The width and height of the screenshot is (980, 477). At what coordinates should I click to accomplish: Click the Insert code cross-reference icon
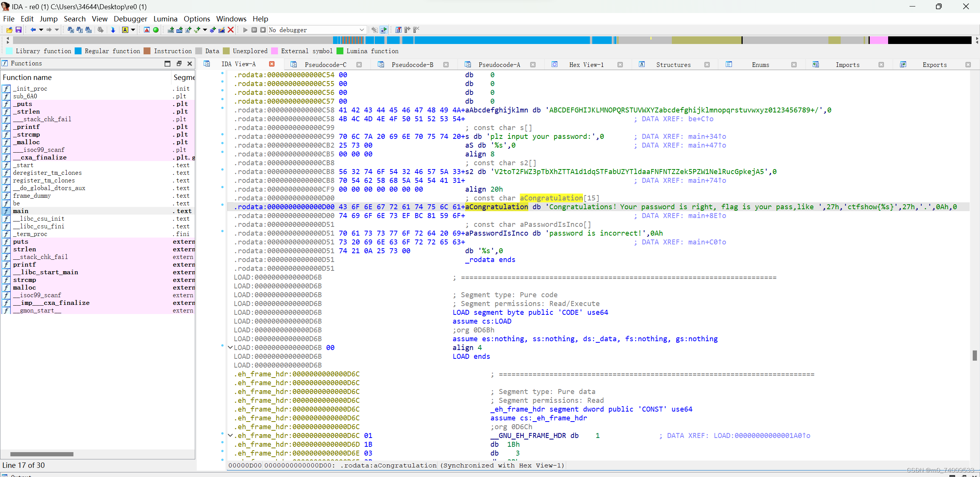pos(171,30)
